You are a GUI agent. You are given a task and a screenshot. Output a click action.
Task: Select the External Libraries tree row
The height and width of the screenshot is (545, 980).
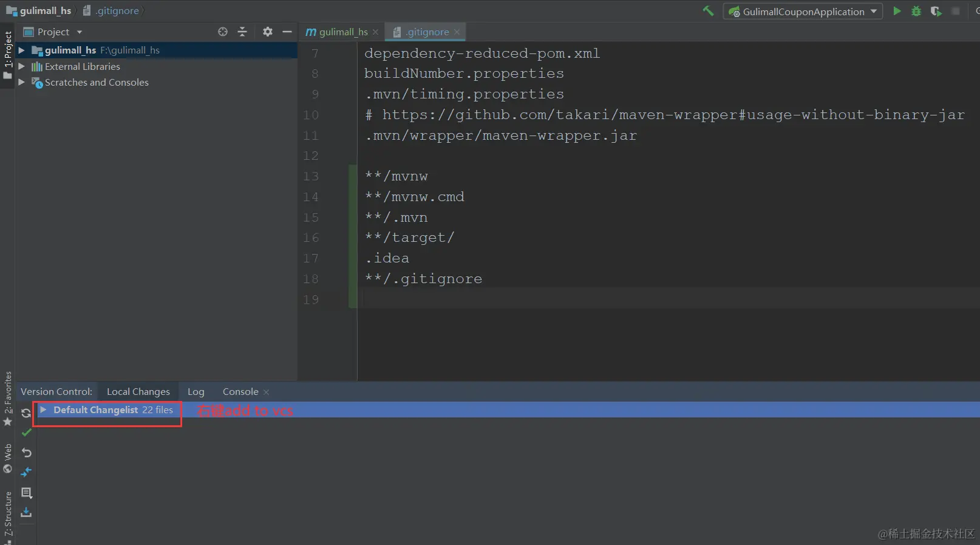[156, 66]
